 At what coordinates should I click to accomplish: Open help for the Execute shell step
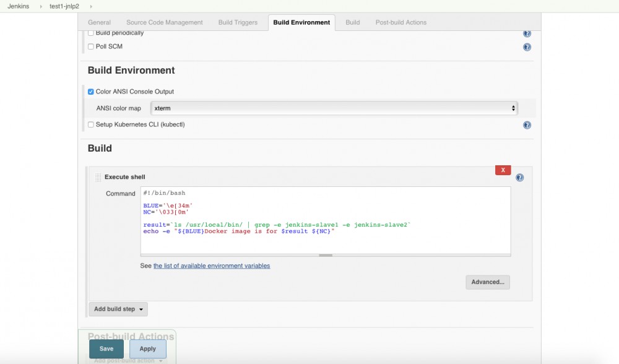click(x=519, y=178)
